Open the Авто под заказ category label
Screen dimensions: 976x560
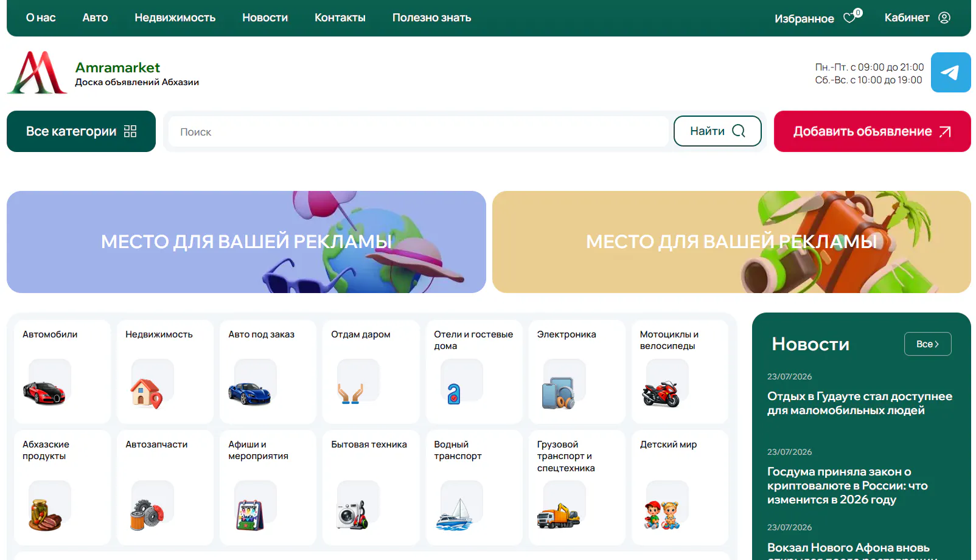(x=261, y=334)
